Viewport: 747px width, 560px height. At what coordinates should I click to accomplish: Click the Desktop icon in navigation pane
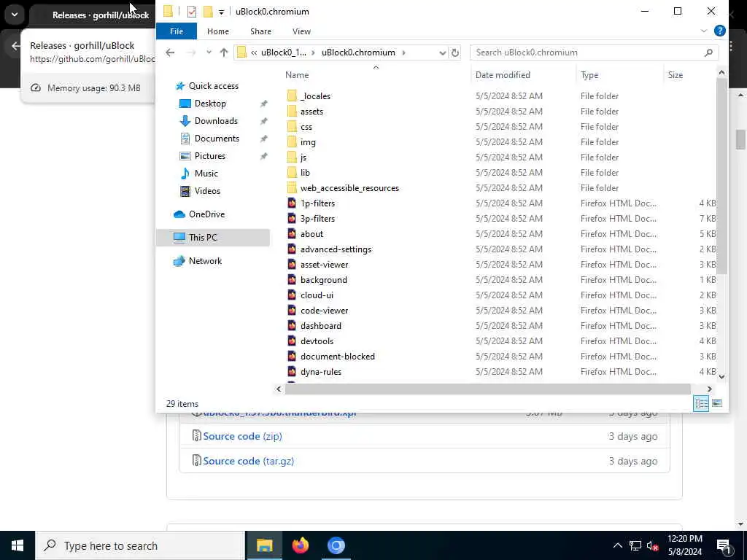[185, 104]
